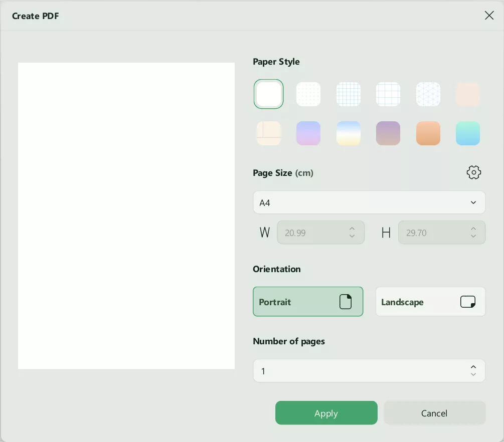Click the Apply button
504x442 pixels.
click(326, 413)
